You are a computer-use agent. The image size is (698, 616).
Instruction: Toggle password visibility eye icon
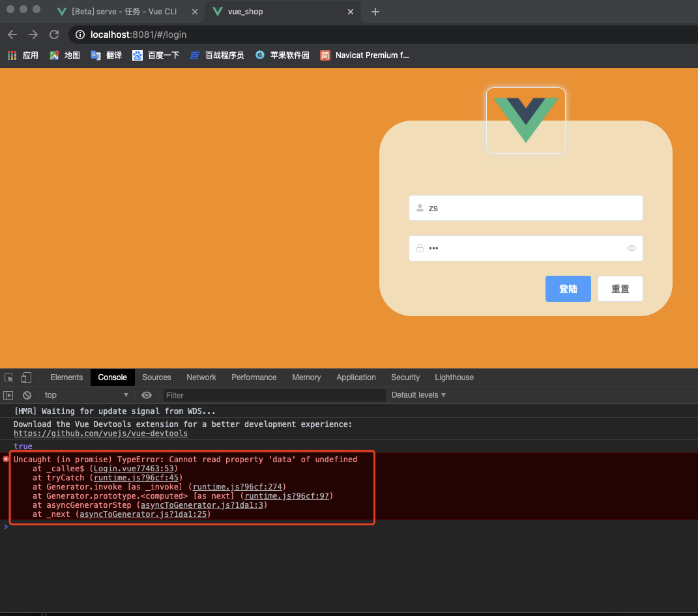point(632,248)
